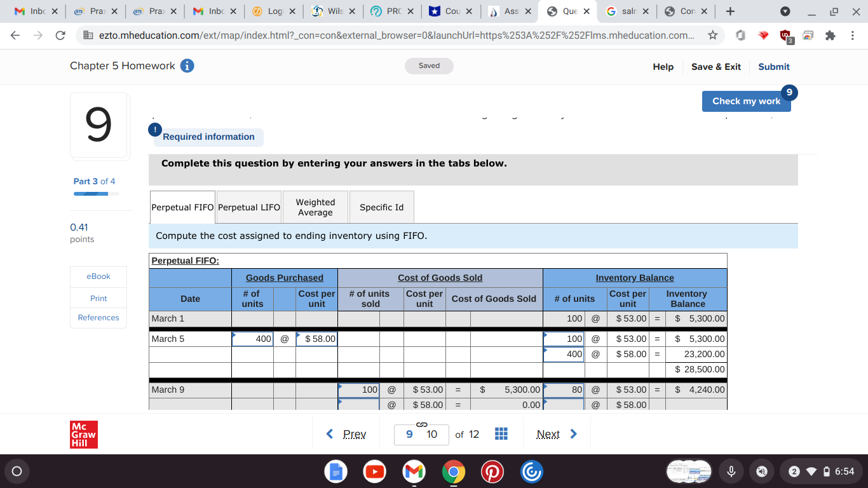Open the References sidebar button
868x488 pixels.
[x=98, y=318]
